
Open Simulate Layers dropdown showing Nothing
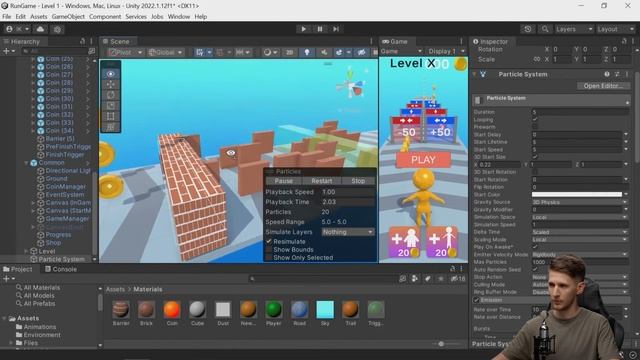point(348,232)
